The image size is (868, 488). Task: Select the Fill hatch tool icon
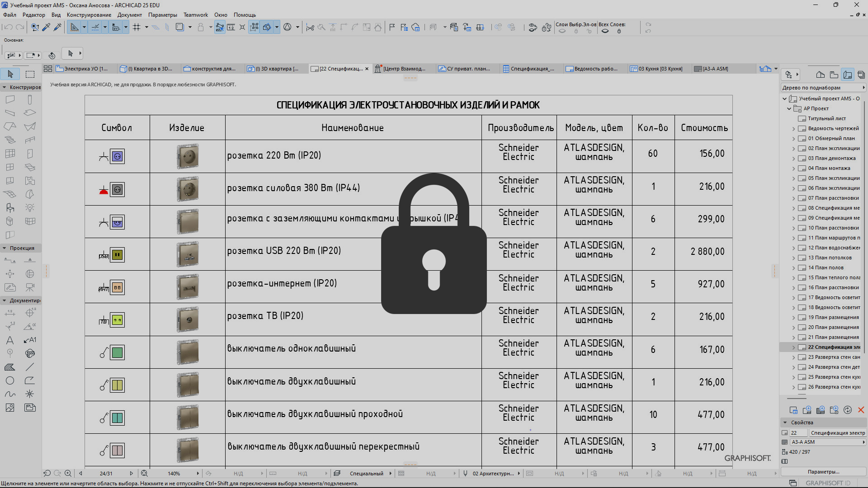pos(10,367)
